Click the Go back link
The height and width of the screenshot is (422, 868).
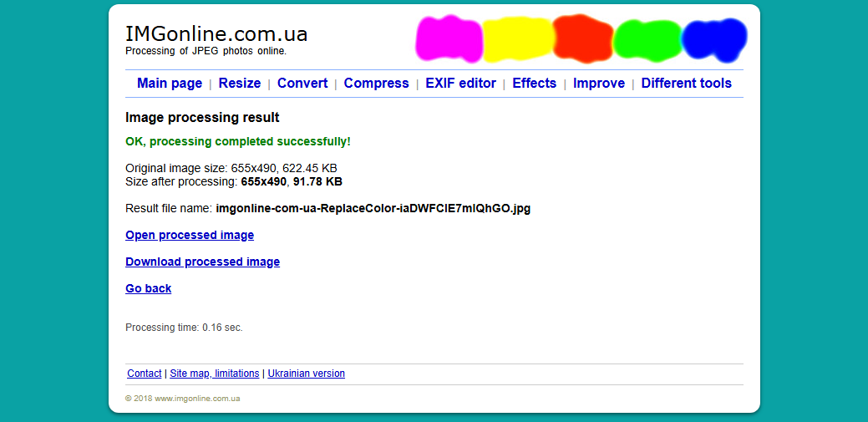[149, 288]
